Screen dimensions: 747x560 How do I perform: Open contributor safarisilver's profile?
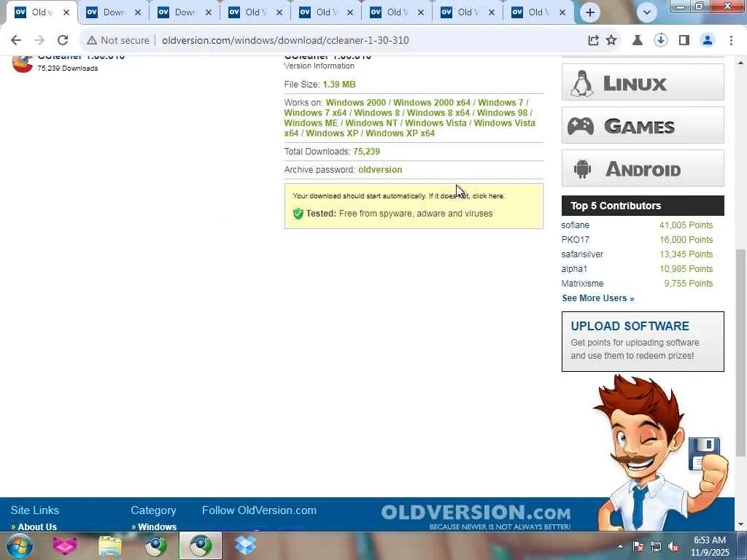pos(582,254)
